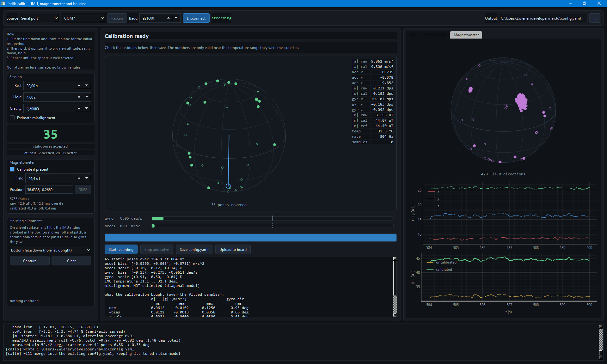Click the temp 31.3 °C readout
This screenshot has height=364, width=607.
(372, 131)
